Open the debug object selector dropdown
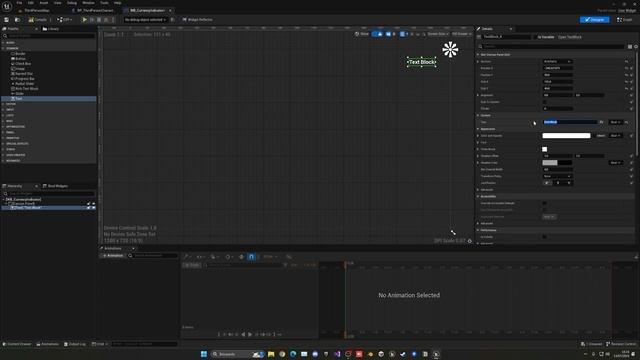The image size is (640, 360). coord(145,20)
